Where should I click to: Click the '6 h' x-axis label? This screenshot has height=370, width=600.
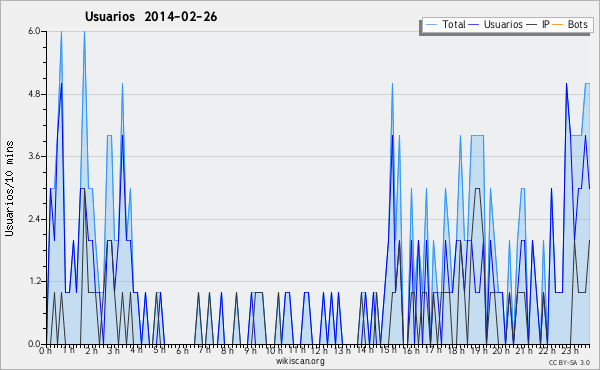tap(182, 350)
